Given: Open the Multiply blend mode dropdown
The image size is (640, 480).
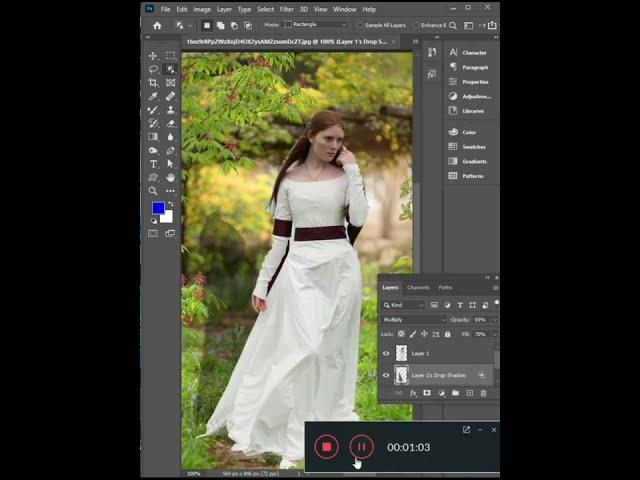Looking at the screenshot, I should (x=413, y=320).
